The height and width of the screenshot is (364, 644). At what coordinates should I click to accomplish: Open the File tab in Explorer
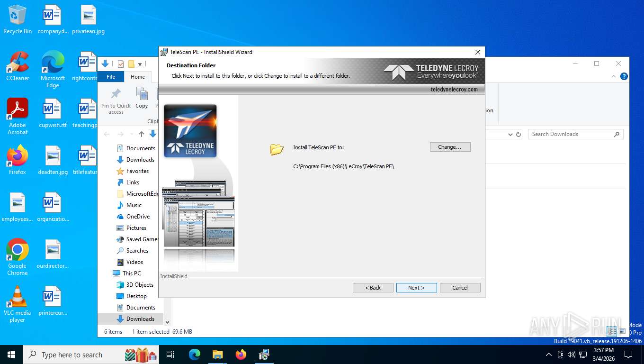coord(111,77)
